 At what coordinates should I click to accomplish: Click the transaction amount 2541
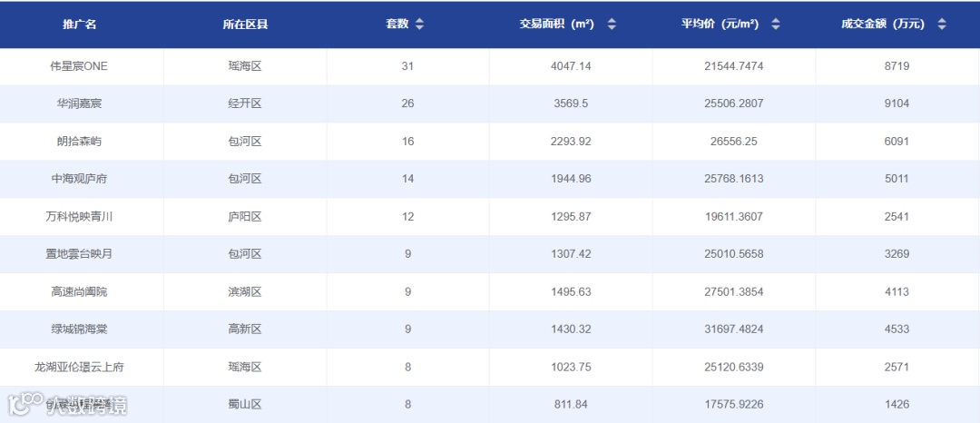[x=897, y=217]
